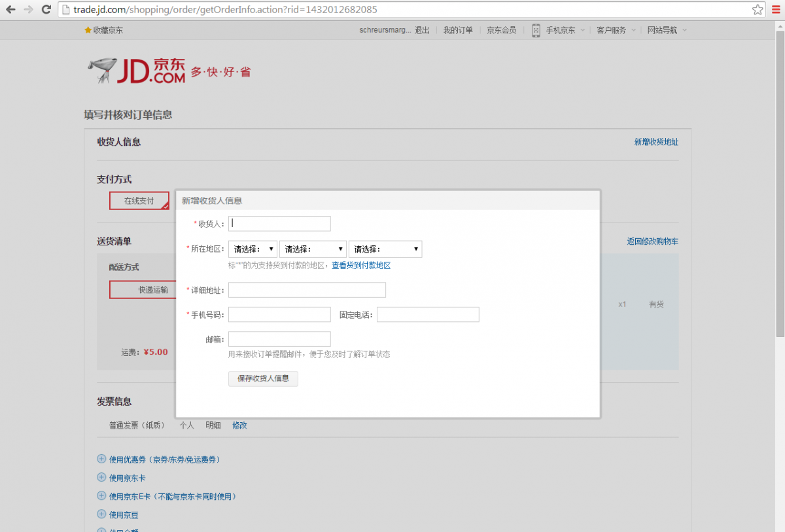Open the 客户服务 dropdown menu

coord(616,30)
